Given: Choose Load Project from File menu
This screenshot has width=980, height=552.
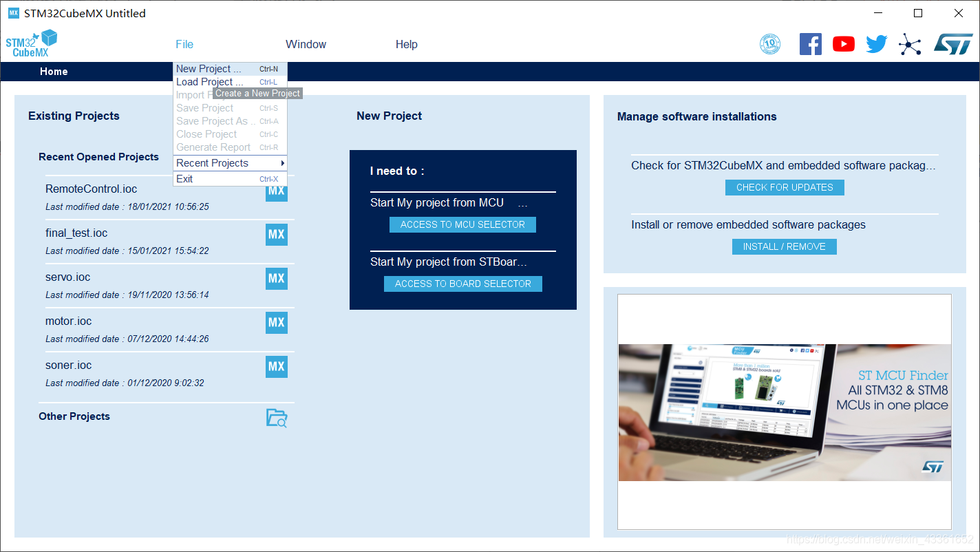Looking at the screenshot, I should [x=230, y=82].
